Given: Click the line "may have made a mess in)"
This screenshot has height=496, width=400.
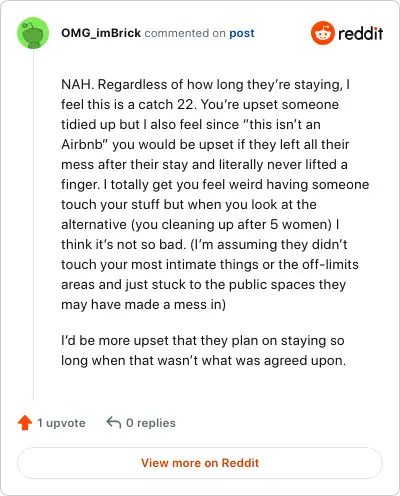Looking at the screenshot, I should tap(143, 305).
